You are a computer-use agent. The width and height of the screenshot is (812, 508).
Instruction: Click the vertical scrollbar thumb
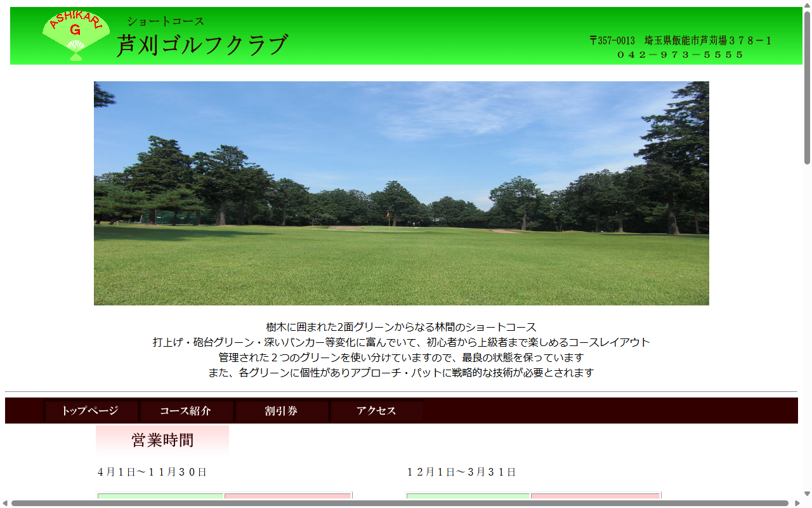point(807,88)
